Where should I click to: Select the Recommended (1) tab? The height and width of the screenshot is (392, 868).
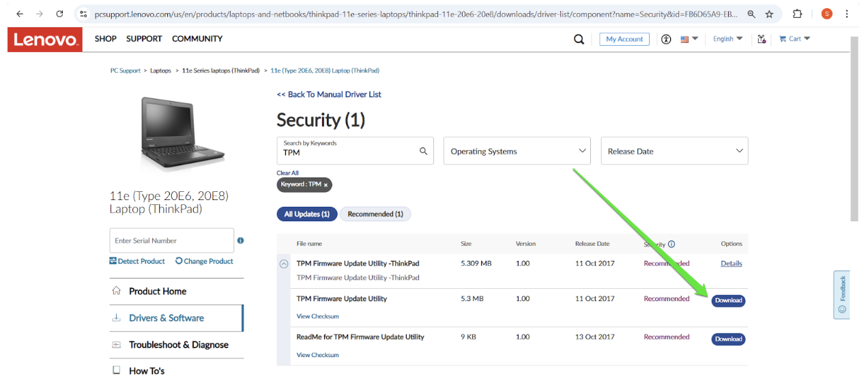375,214
